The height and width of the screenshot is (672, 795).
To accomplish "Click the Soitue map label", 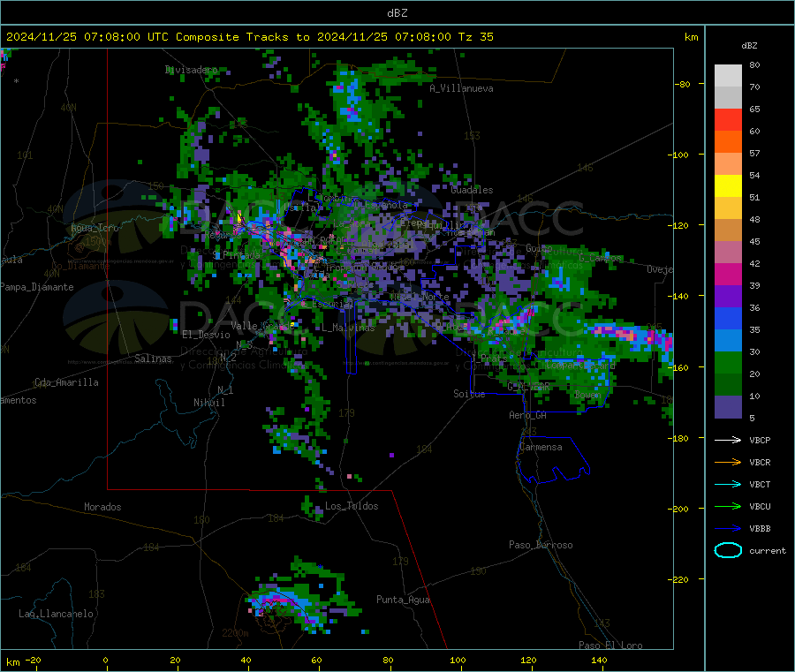I will [x=469, y=394].
